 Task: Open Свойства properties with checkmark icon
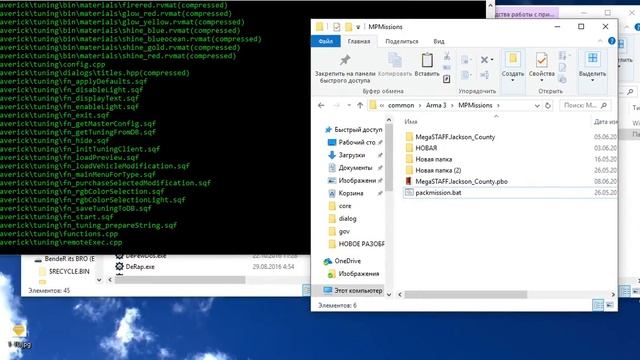coord(542,60)
